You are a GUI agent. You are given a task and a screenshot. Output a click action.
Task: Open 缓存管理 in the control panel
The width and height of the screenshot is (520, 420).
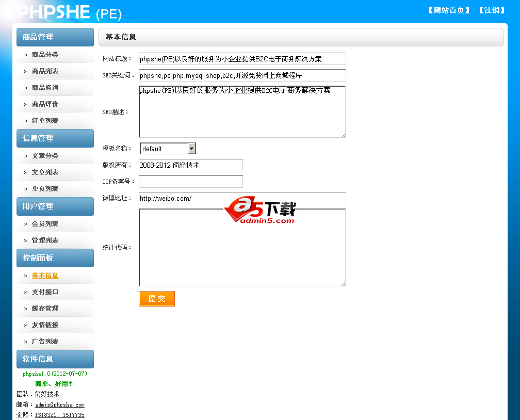point(45,309)
